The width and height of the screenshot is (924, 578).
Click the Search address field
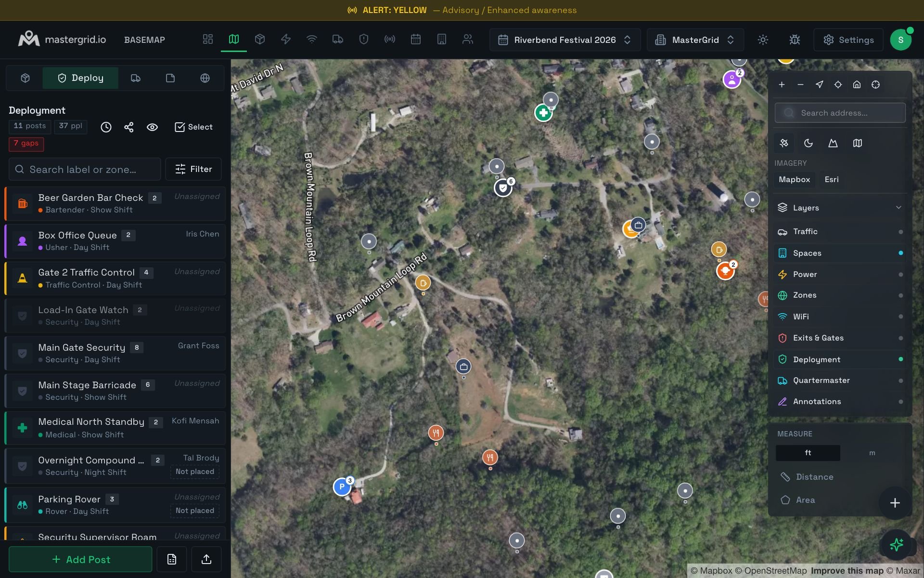tap(840, 113)
